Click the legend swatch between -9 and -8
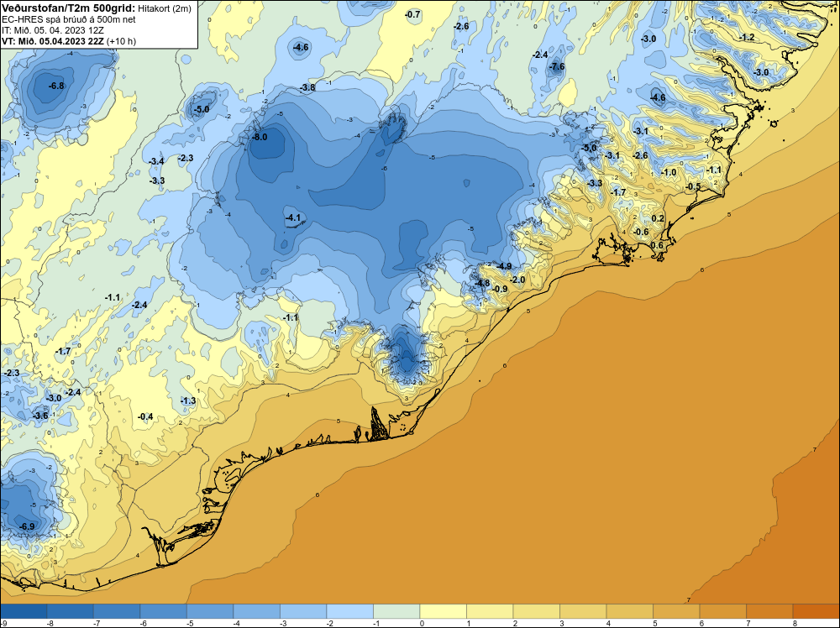Screen dimensions: 840x628 (x=24, y=611)
